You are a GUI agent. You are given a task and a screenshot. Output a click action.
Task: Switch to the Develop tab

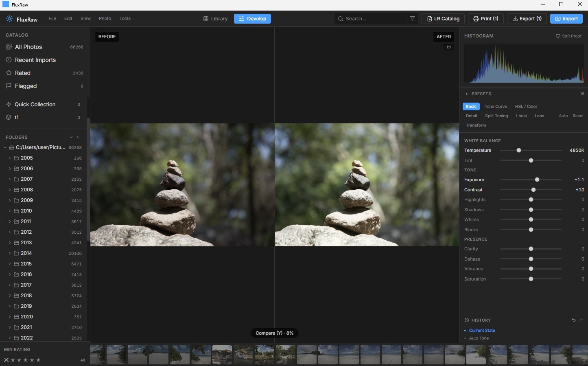[252, 18]
